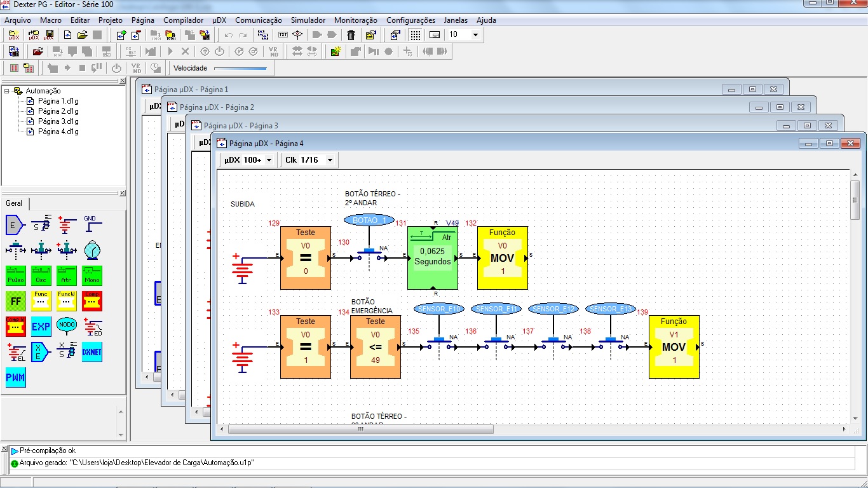Open the Arquivo menu

pyautogui.click(x=18, y=20)
